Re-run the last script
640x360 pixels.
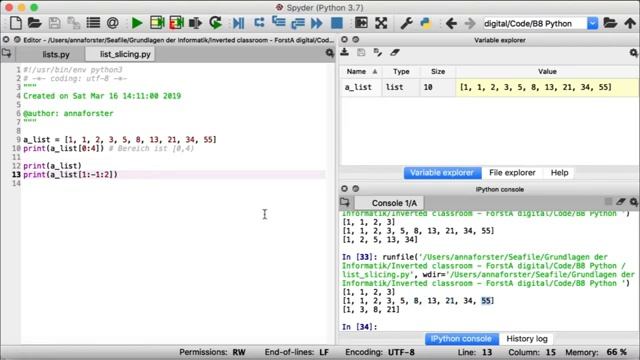click(x=216, y=23)
